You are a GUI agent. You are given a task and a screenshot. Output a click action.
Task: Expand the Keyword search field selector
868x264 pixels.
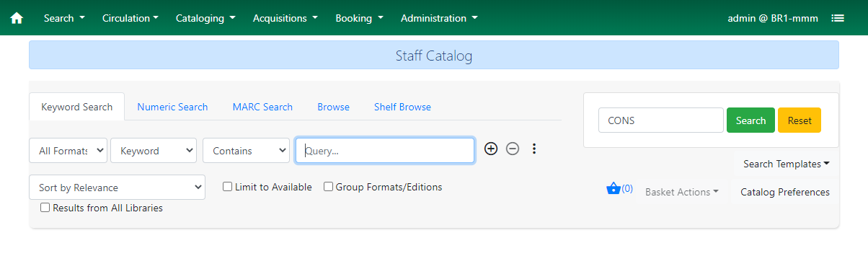pyautogui.click(x=154, y=151)
